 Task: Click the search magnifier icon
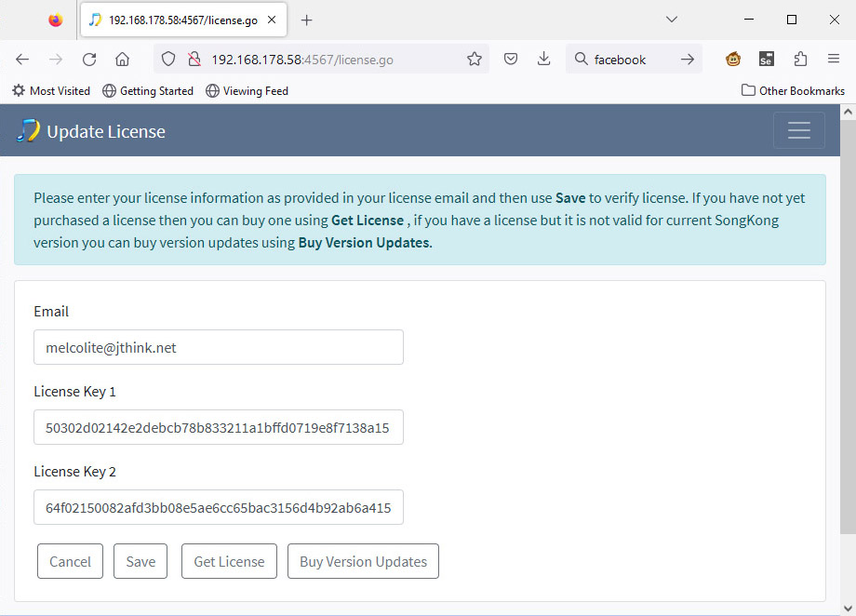pyautogui.click(x=582, y=59)
